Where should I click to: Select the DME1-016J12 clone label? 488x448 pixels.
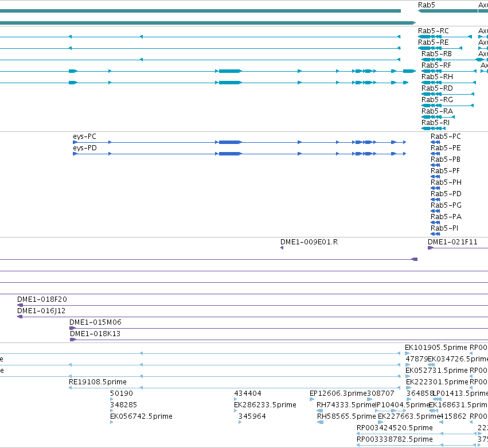coord(41,311)
